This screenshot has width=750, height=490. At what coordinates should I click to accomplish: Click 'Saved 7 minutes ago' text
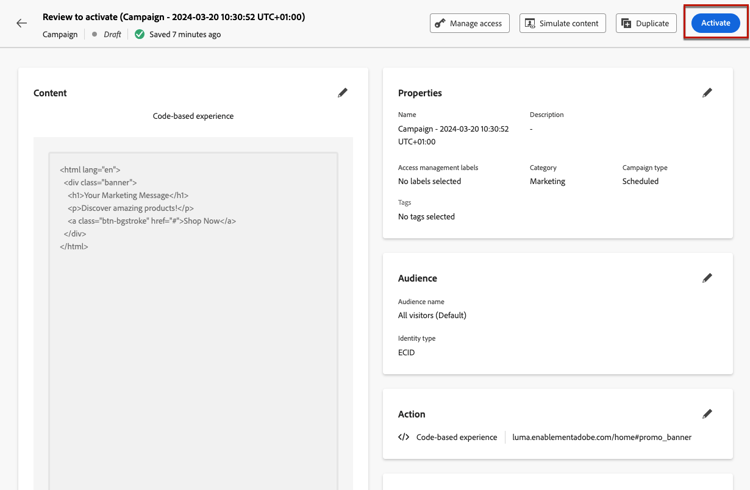tap(185, 34)
